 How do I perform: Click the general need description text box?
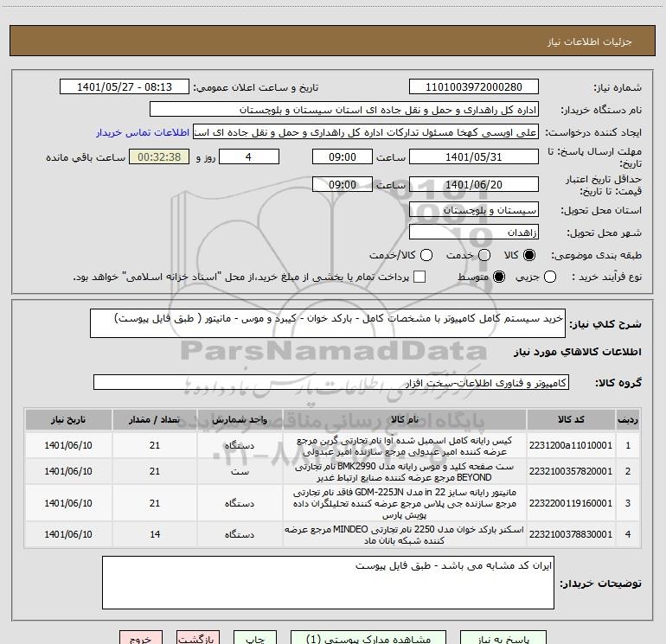328,323
